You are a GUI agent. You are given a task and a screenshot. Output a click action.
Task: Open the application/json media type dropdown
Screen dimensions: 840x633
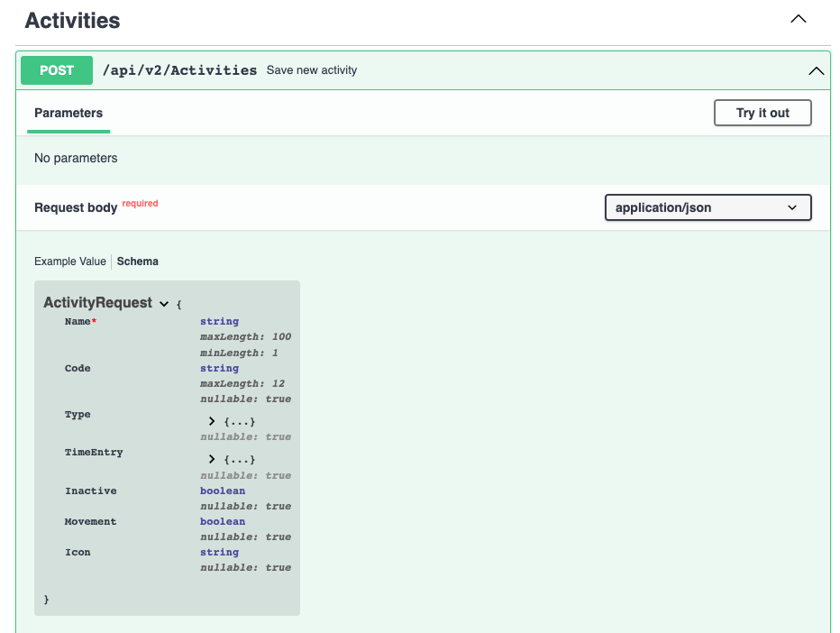coord(708,207)
